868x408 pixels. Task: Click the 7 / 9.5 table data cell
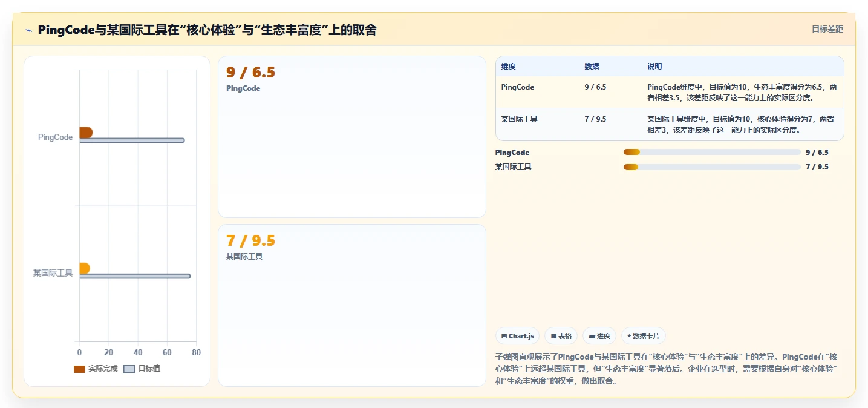(x=595, y=119)
